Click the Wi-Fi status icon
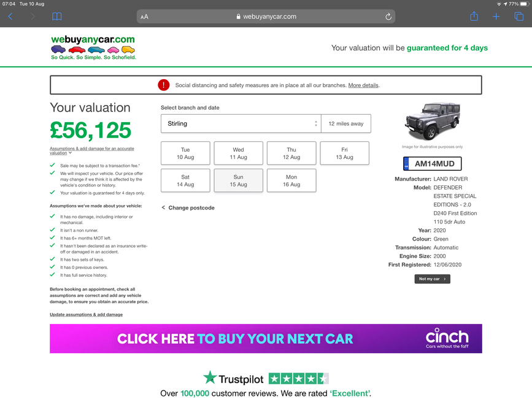The width and height of the screenshot is (532, 399). click(499, 4)
